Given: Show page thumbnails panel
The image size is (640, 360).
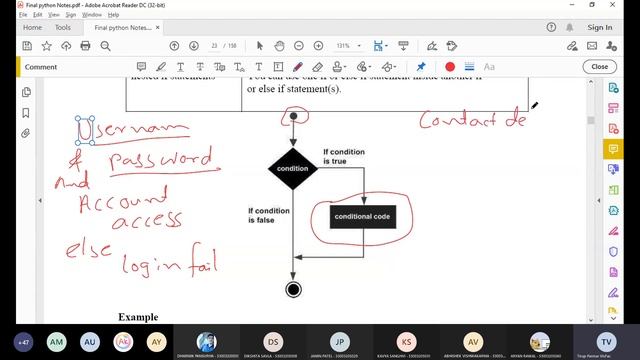Looking at the screenshot, I should [x=26, y=92].
